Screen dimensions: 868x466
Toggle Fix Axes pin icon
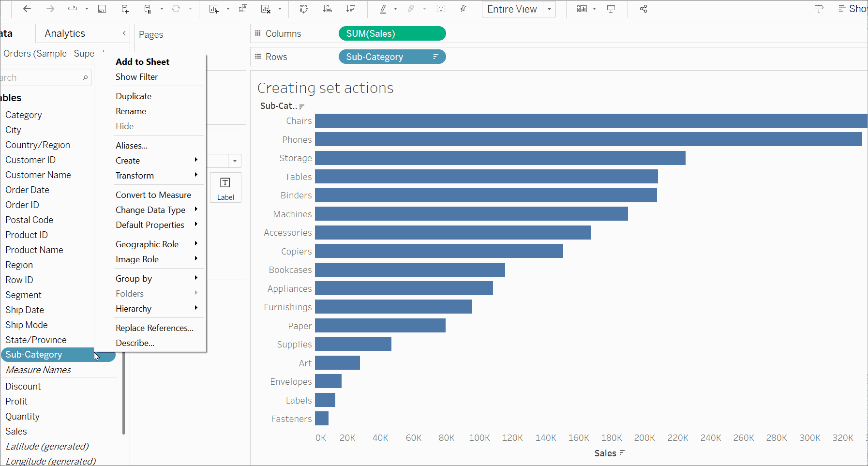(463, 9)
